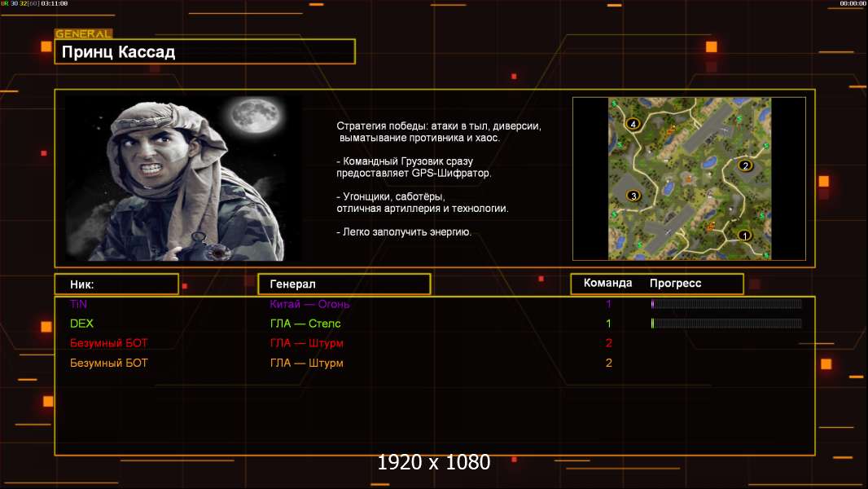Click the 03:11:08 clock readout
Screen dimensions: 868x489
coord(55,3)
